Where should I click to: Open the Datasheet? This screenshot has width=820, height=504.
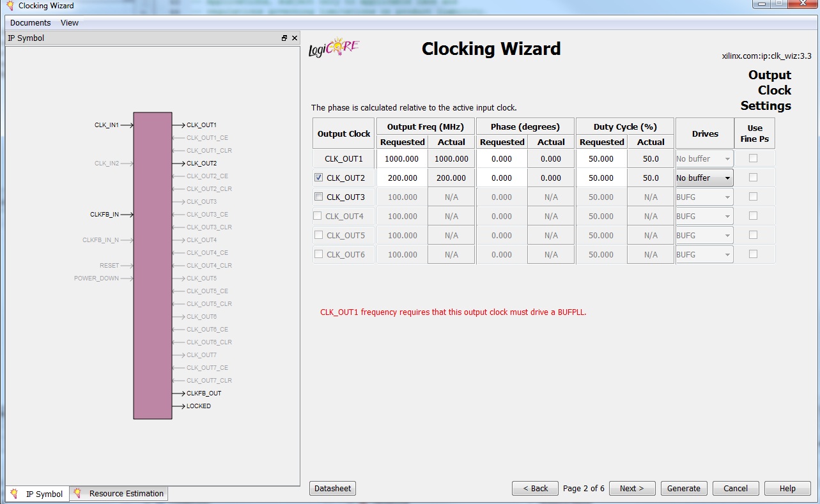point(332,488)
